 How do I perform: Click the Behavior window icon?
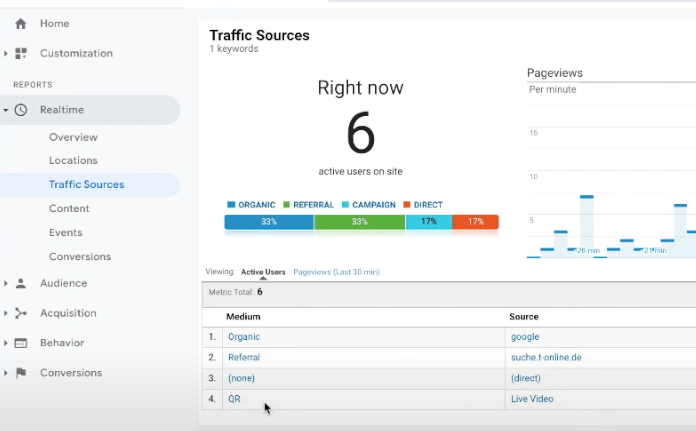coord(21,343)
